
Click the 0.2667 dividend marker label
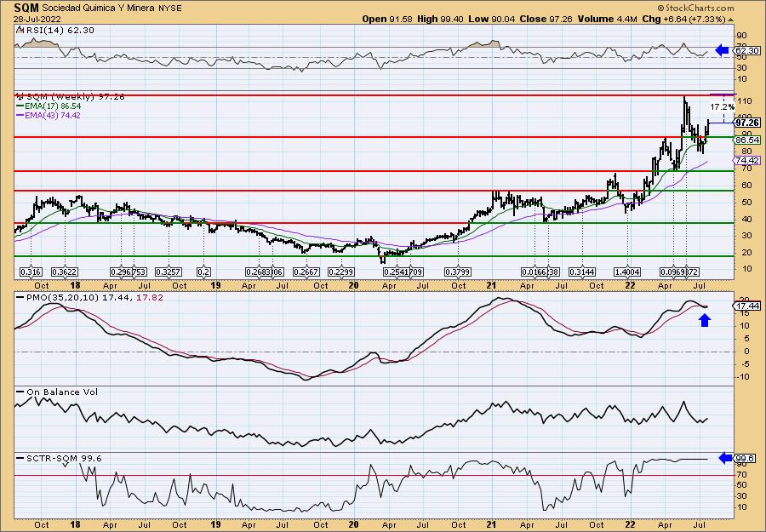pos(306,272)
